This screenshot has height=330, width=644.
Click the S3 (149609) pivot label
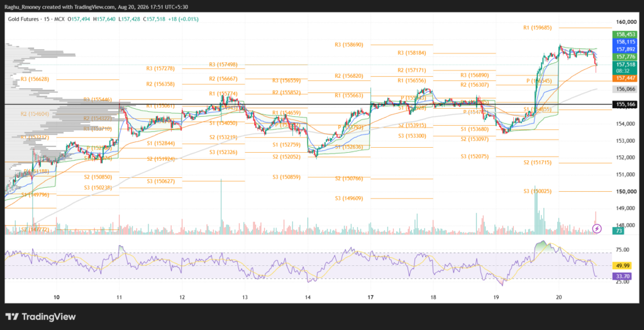(x=349, y=198)
